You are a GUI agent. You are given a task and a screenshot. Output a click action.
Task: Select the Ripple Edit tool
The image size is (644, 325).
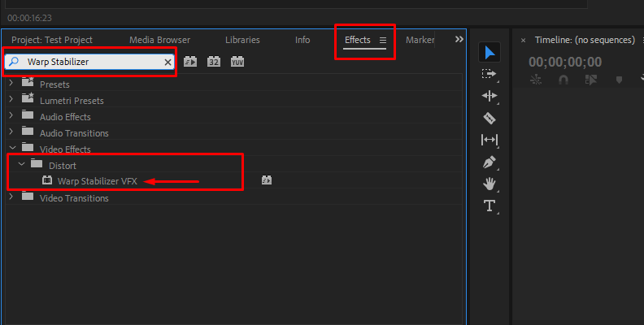[490, 96]
